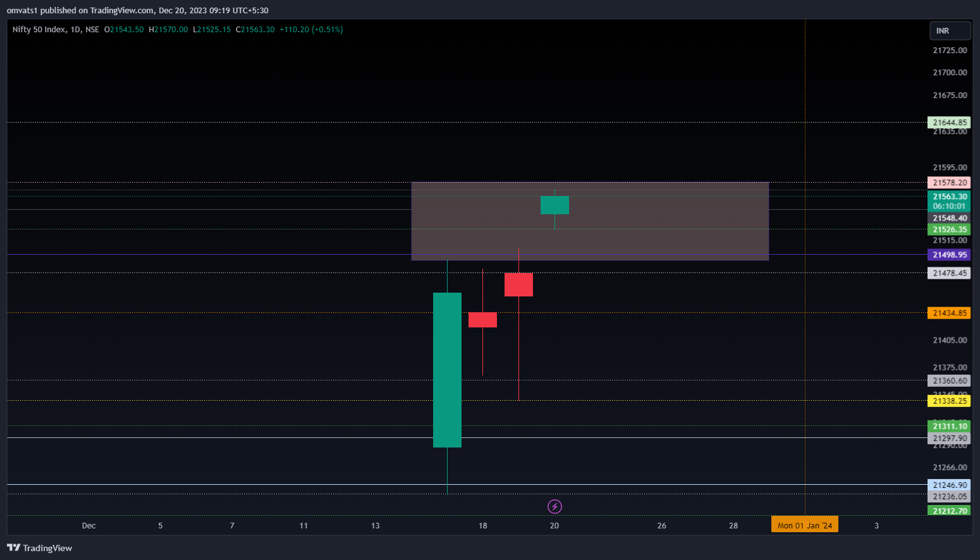Select the orange 21434.85 price label
This screenshot has width=980, height=560.
(949, 313)
